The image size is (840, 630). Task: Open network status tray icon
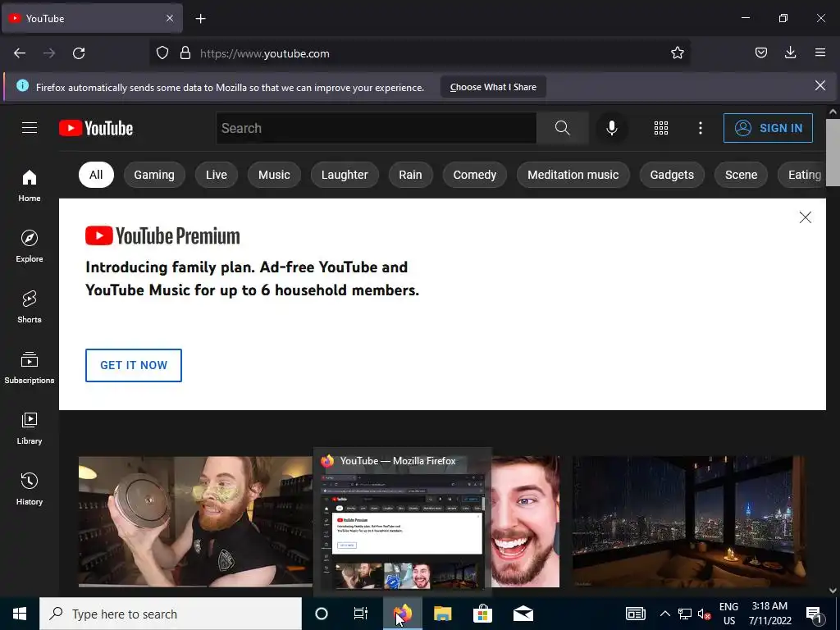(x=685, y=614)
